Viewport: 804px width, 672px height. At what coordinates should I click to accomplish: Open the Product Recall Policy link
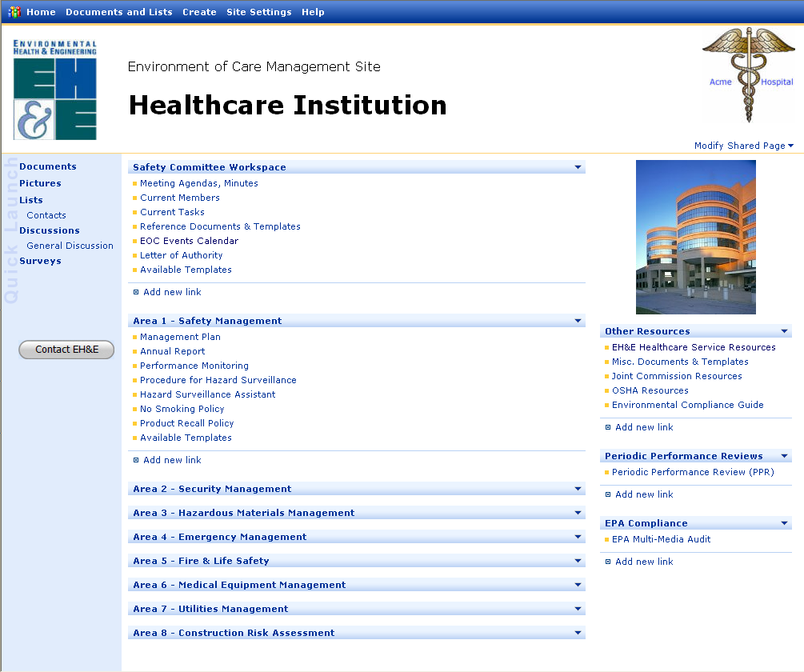coord(186,423)
